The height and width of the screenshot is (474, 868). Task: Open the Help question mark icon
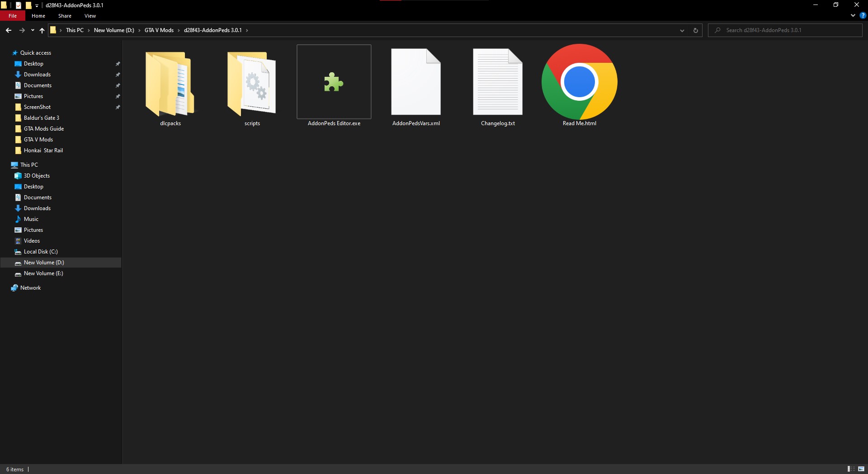(863, 15)
